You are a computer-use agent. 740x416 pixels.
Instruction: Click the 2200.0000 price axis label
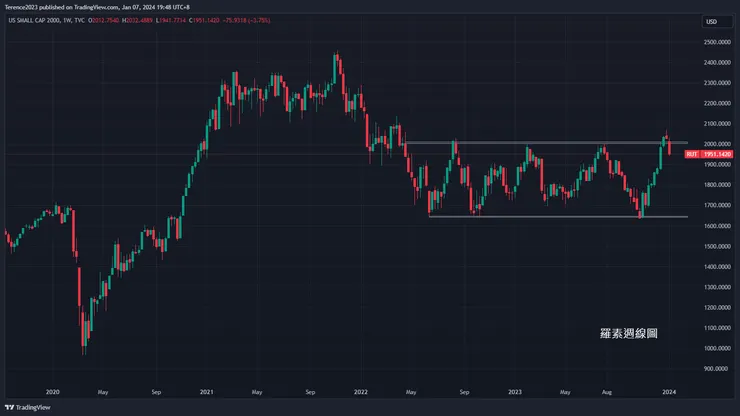pos(717,103)
